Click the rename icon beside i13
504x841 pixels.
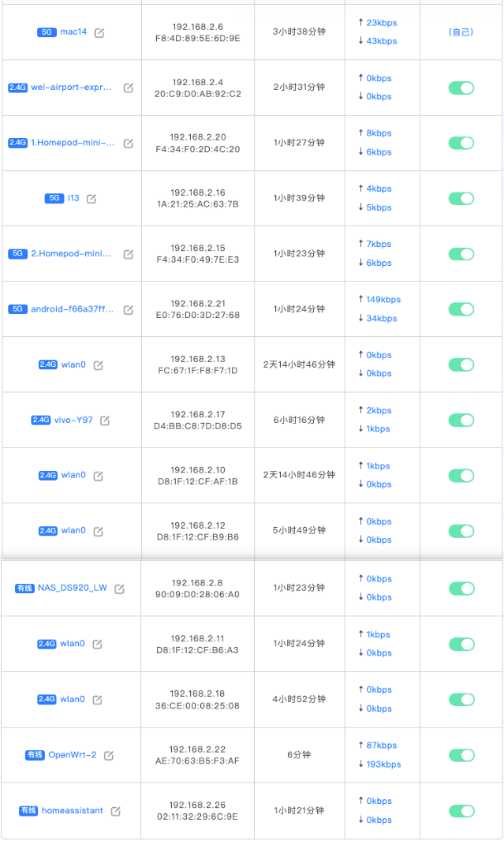91,199
